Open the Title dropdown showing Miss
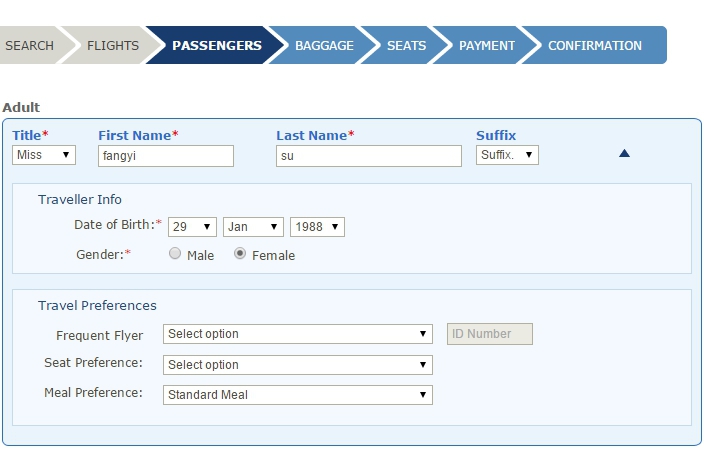The image size is (707, 455). coord(44,155)
